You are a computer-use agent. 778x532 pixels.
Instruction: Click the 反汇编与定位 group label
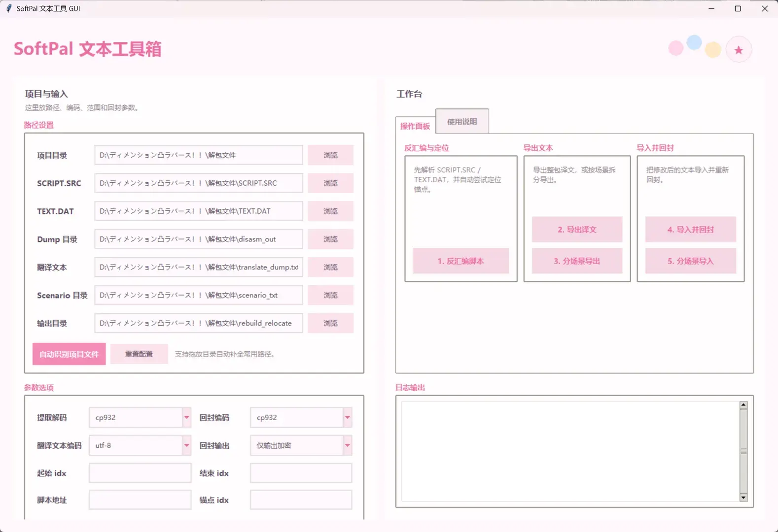[426, 148]
